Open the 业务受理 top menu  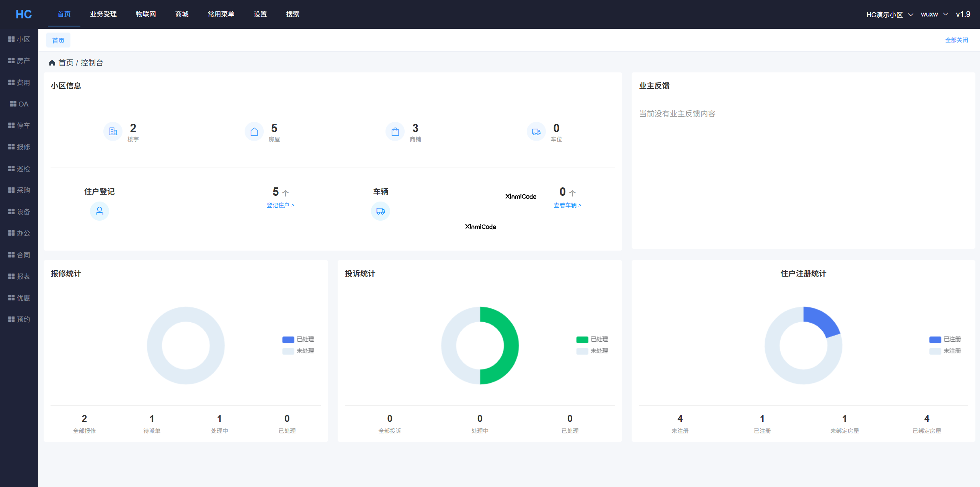(103, 14)
